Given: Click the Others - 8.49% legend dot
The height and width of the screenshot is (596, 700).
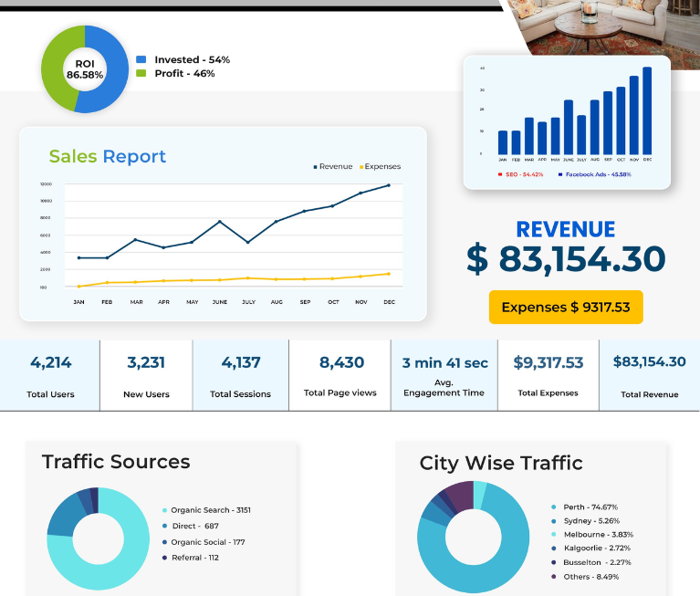Looking at the screenshot, I should tap(554, 577).
